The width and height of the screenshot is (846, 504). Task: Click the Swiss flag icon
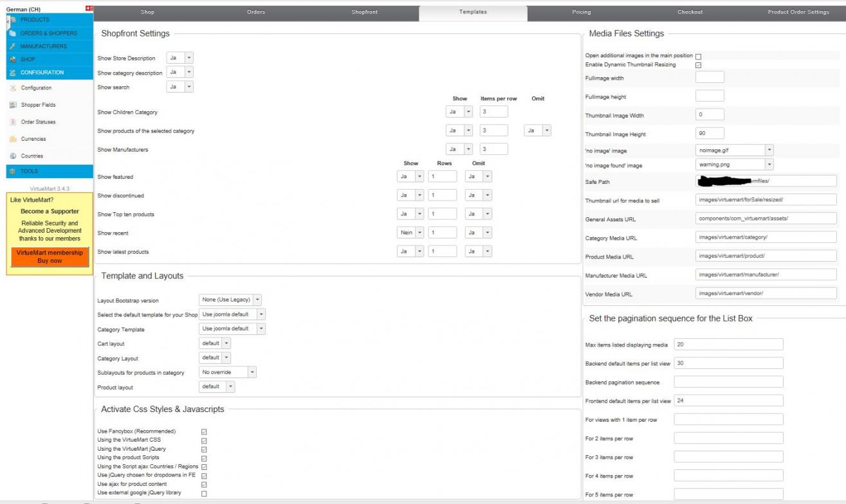[x=89, y=8]
